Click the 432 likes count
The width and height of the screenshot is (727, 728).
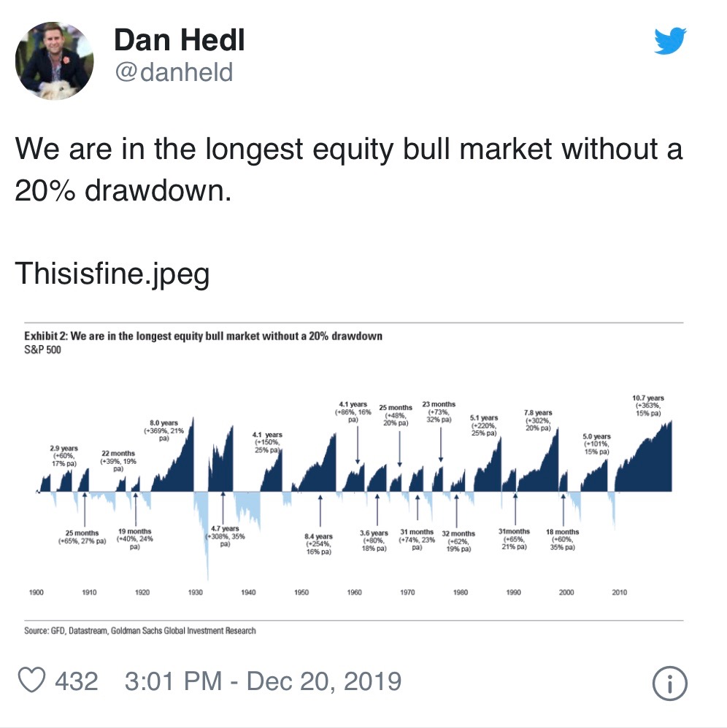point(77,681)
